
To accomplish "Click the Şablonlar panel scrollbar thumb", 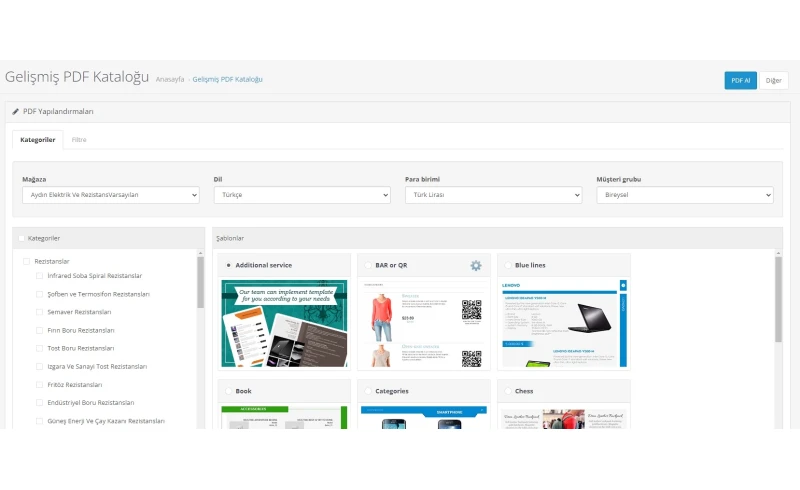I will point(778,299).
